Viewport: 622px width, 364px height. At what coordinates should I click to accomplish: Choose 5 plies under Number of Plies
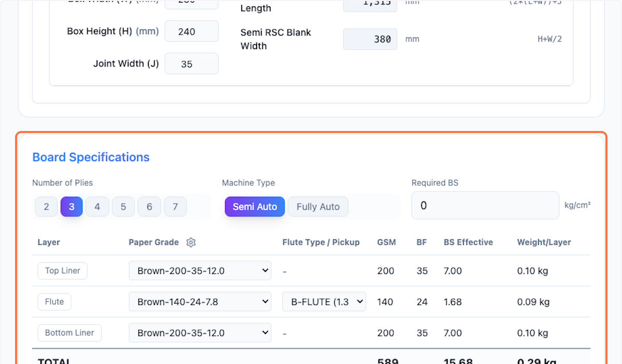[123, 206]
